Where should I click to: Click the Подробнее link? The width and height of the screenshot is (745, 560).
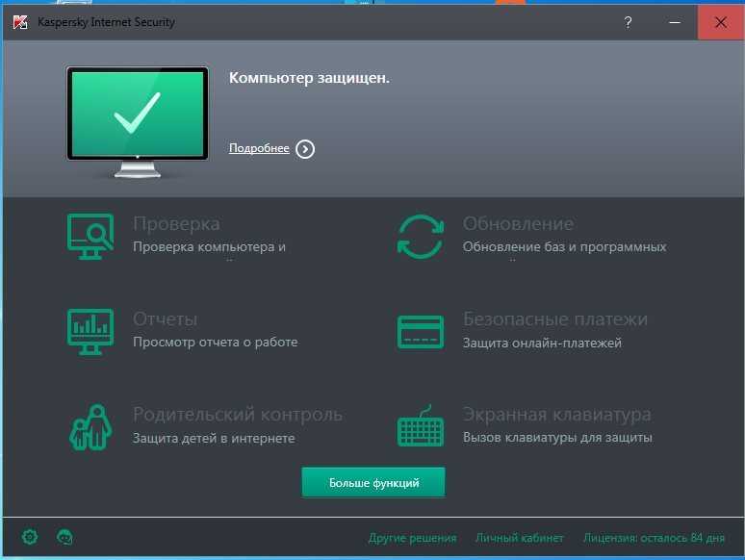tap(259, 148)
